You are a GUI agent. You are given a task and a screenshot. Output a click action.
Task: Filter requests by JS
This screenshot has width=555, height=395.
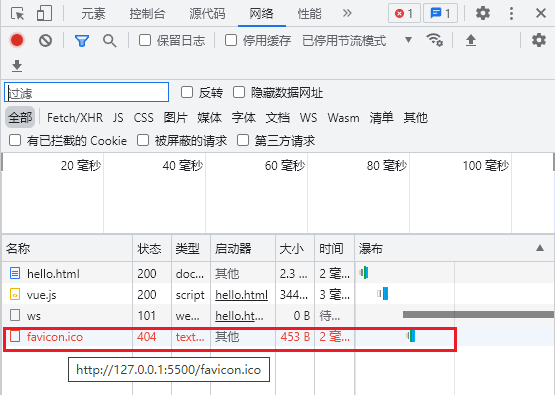click(118, 118)
